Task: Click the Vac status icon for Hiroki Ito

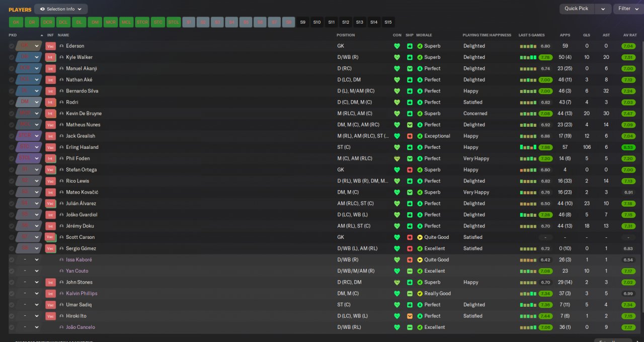Action: (x=50, y=316)
